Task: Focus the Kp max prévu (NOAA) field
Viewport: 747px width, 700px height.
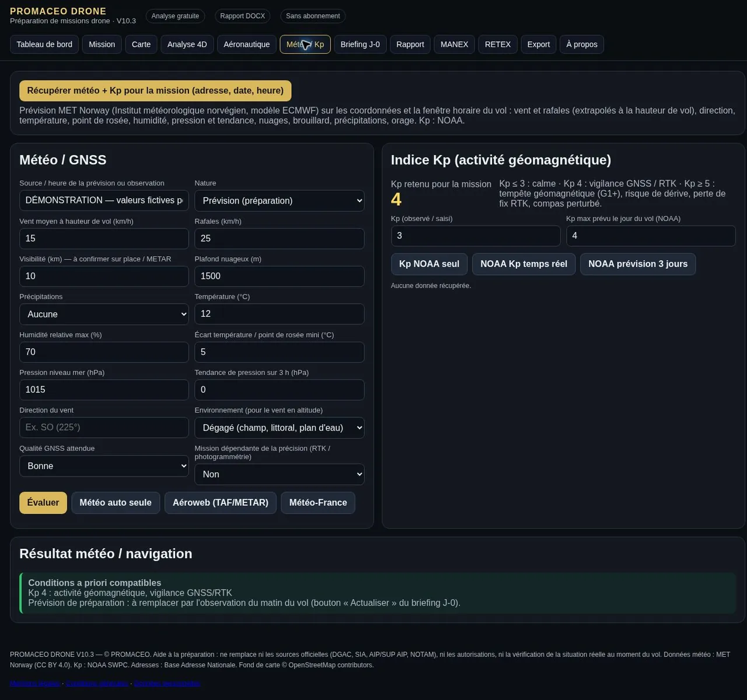Action: point(651,236)
